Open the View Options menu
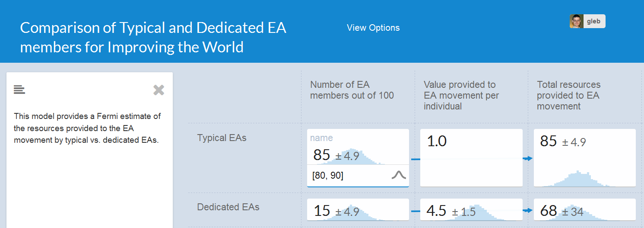This screenshot has height=228, width=644. (x=373, y=28)
